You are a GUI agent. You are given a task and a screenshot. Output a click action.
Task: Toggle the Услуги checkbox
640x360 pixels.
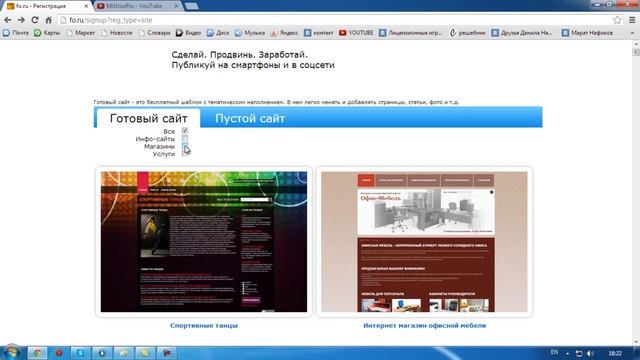tap(185, 153)
